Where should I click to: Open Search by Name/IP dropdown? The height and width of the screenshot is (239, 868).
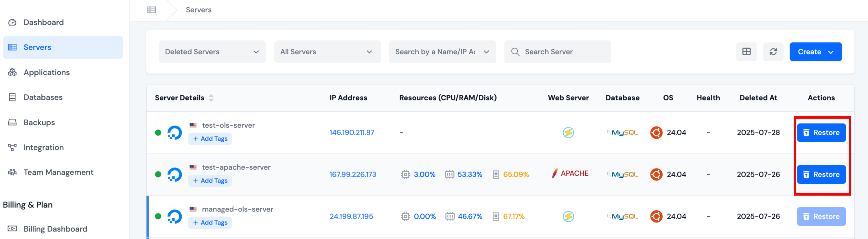pyautogui.click(x=442, y=52)
